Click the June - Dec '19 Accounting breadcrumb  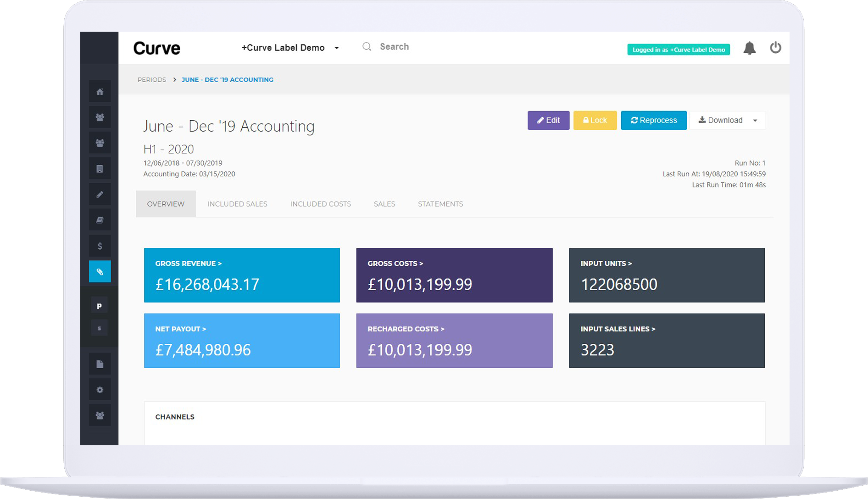point(228,80)
